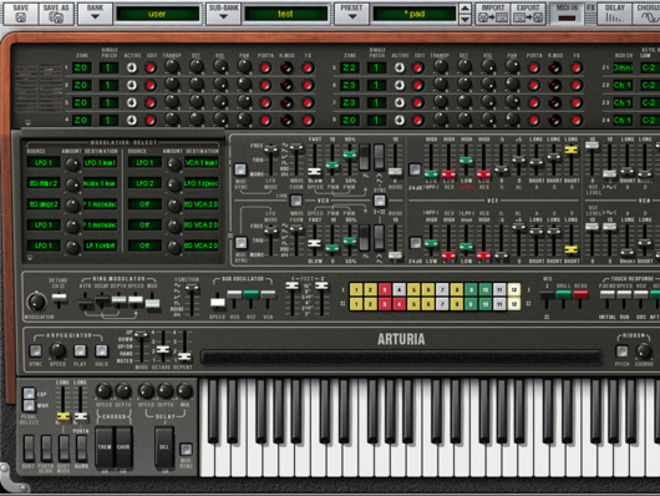This screenshot has width=660, height=496.
Task: Click the Import preset icon
Action: pos(492,13)
